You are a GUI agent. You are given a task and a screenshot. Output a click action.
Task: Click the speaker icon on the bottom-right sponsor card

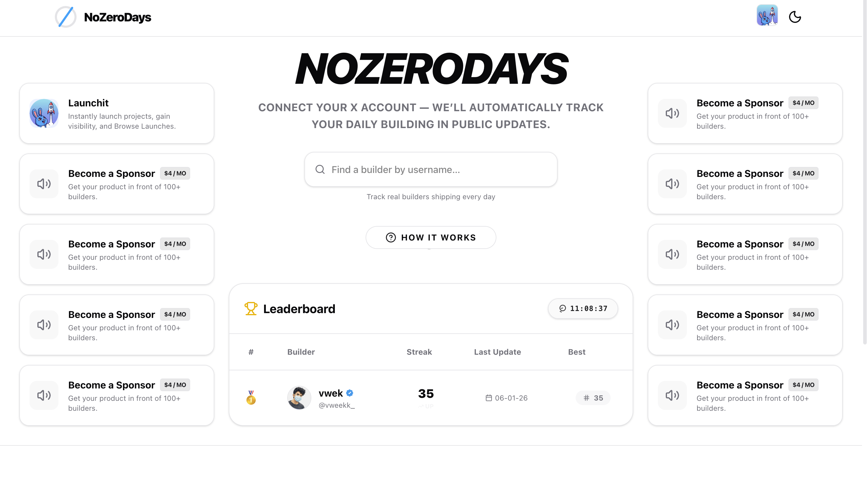click(x=672, y=395)
